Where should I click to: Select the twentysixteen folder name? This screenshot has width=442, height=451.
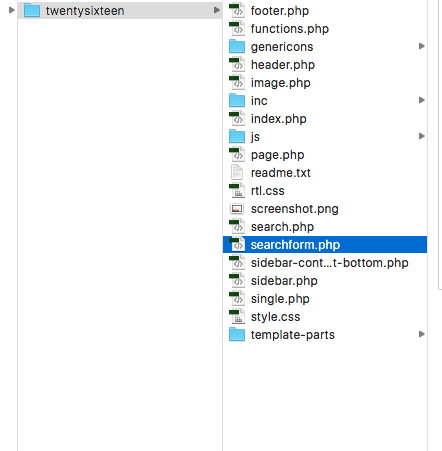coord(85,11)
